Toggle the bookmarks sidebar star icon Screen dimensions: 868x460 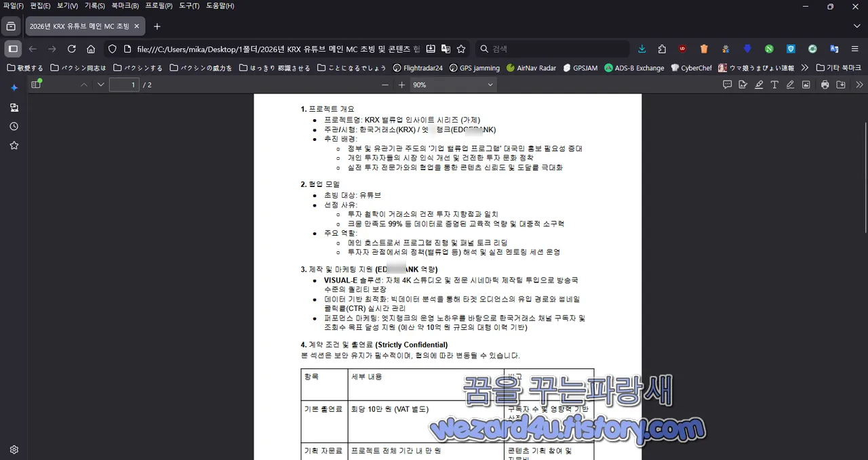(x=14, y=145)
